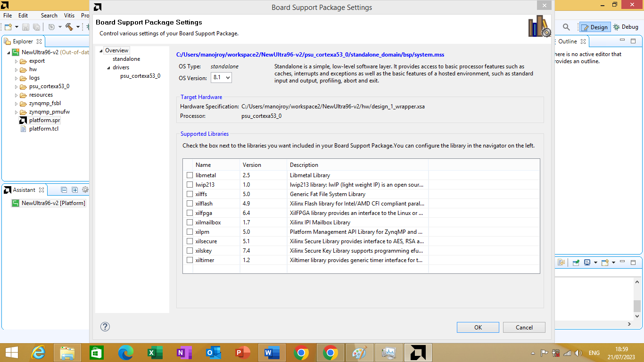Select the Explorer tab
Screen dimensions: 644x362
click(23, 41)
